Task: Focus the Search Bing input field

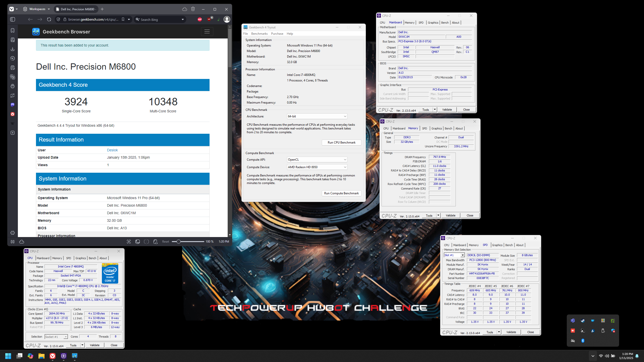Action: [x=160, y=20]
